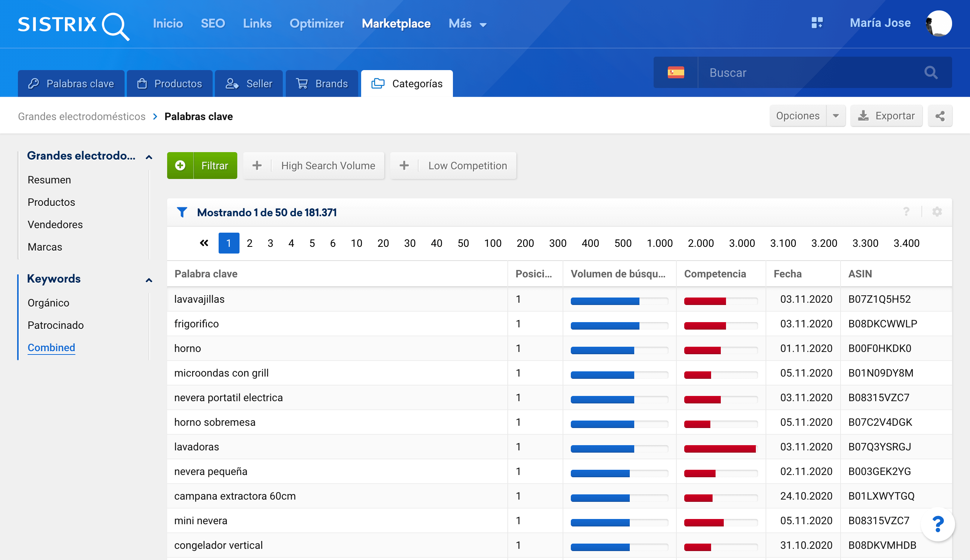Switch to the Productos tab

point(170,84)
